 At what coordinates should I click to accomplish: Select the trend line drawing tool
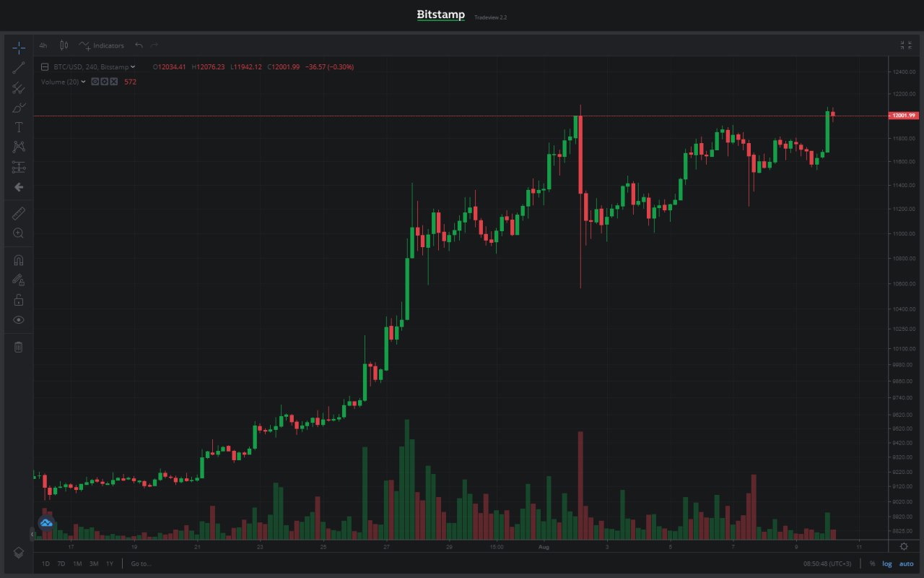coord(19,68)
